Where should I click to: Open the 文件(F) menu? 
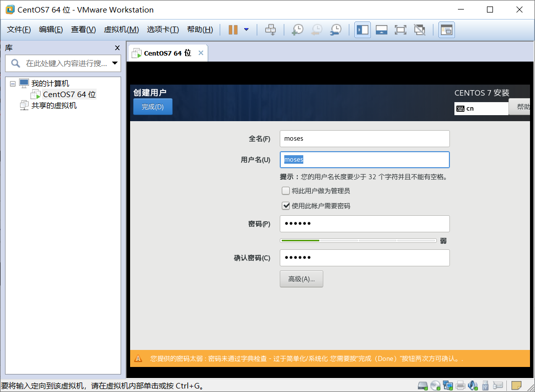tap(19, 30)
